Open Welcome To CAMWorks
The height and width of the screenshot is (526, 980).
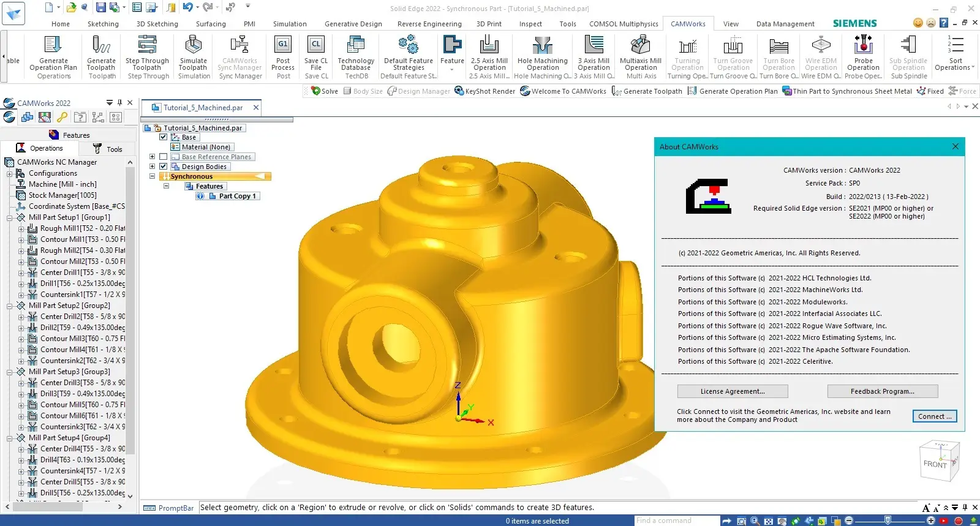point(563,91)
